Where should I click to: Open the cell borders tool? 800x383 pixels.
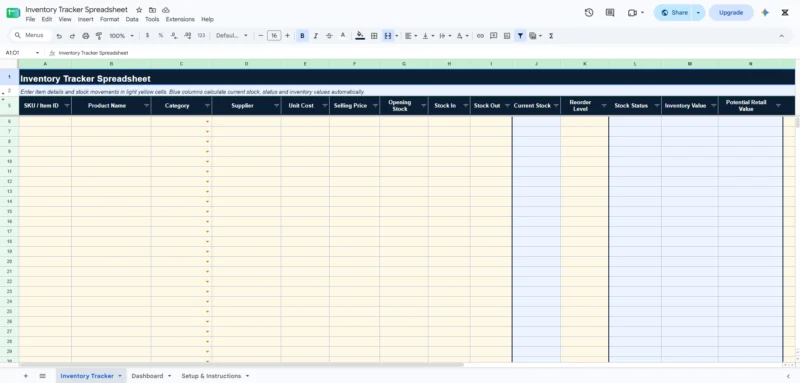[374, 36]
